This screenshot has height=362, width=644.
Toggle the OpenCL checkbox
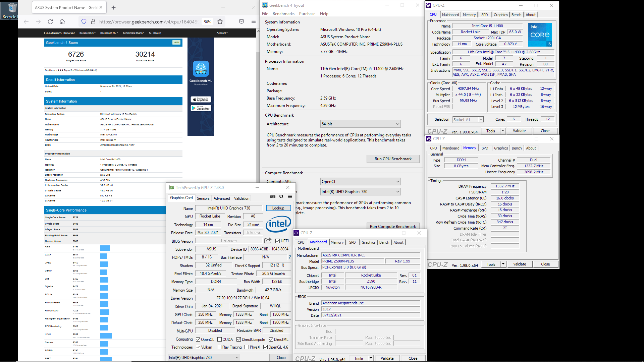coord(198,340)
